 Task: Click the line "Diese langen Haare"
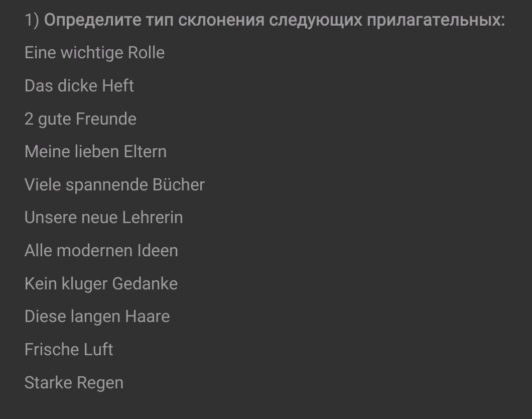97,317
